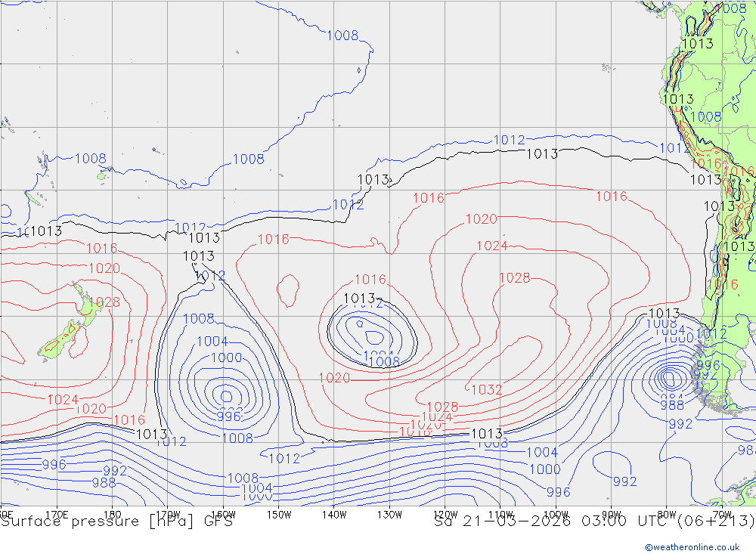Click the 180 longitude label

click(x=113, y=515)
